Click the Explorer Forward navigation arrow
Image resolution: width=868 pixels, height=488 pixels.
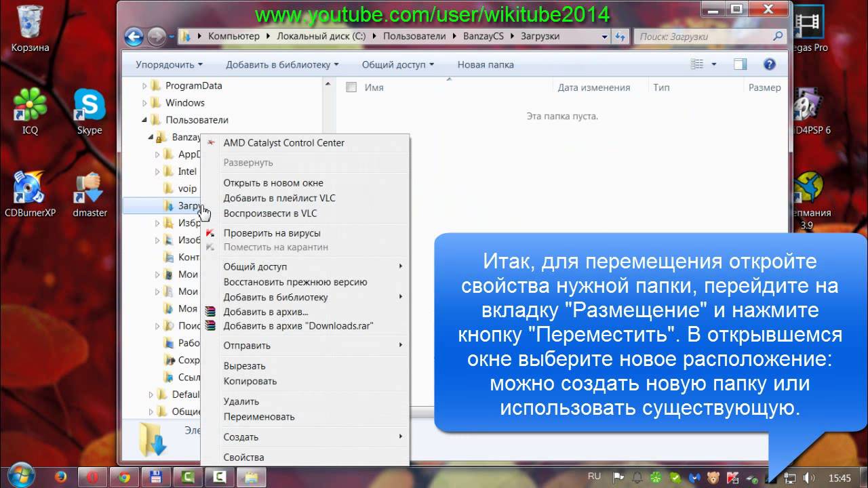(155, 37)
